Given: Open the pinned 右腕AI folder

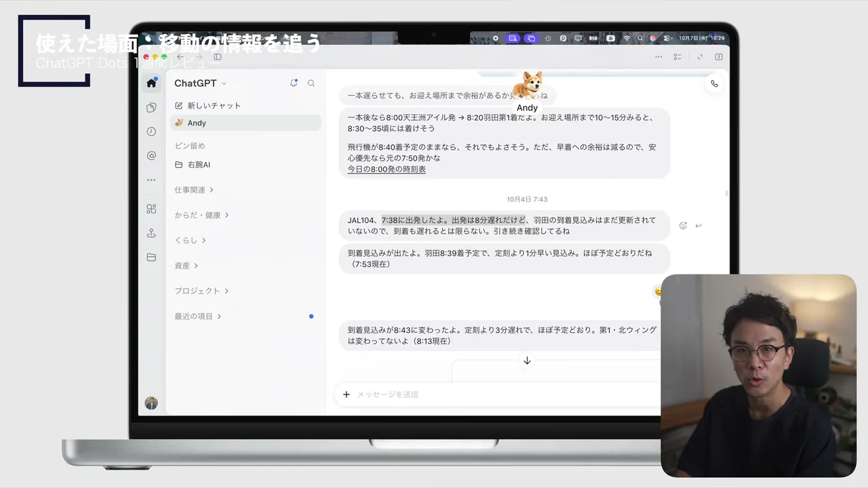Looking at the screenshot, I should click(193, 165).
